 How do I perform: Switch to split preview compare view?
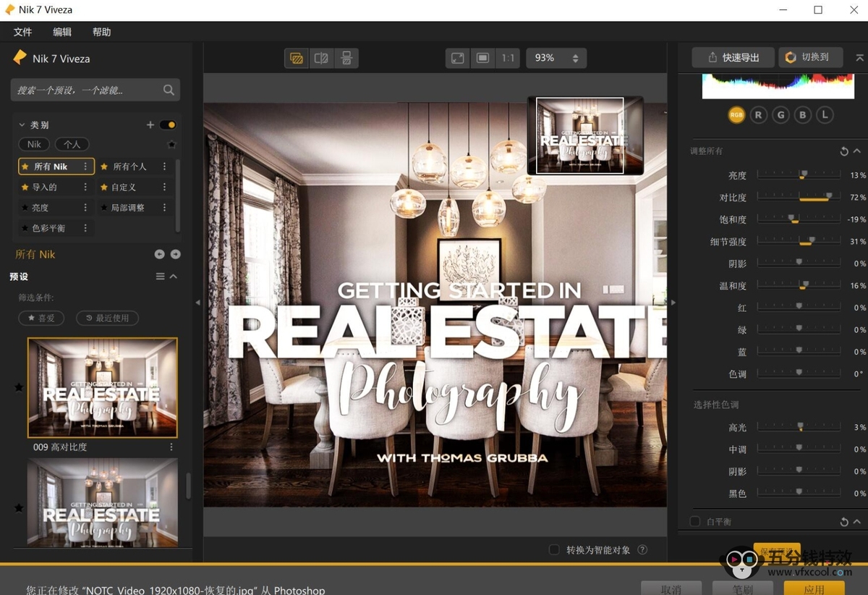pyautogui.click(x=321, y=58)
